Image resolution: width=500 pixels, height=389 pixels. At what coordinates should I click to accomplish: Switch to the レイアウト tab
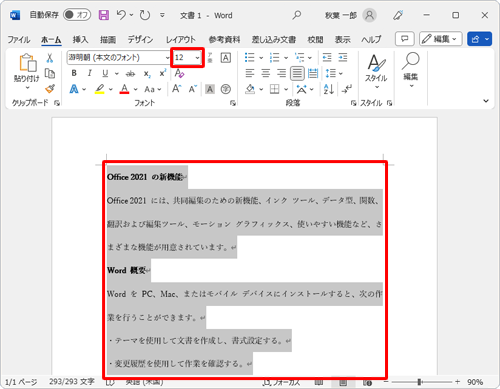[181, 39]
